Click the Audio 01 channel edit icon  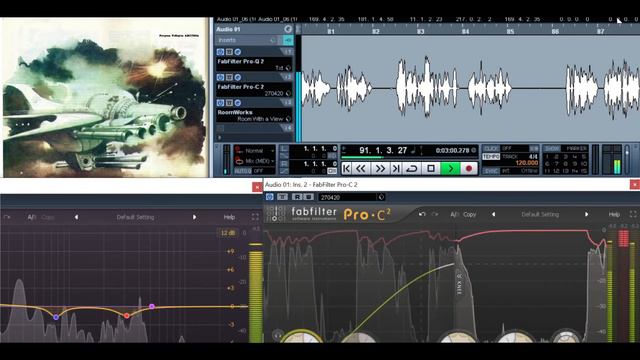[x=288, y=29]
